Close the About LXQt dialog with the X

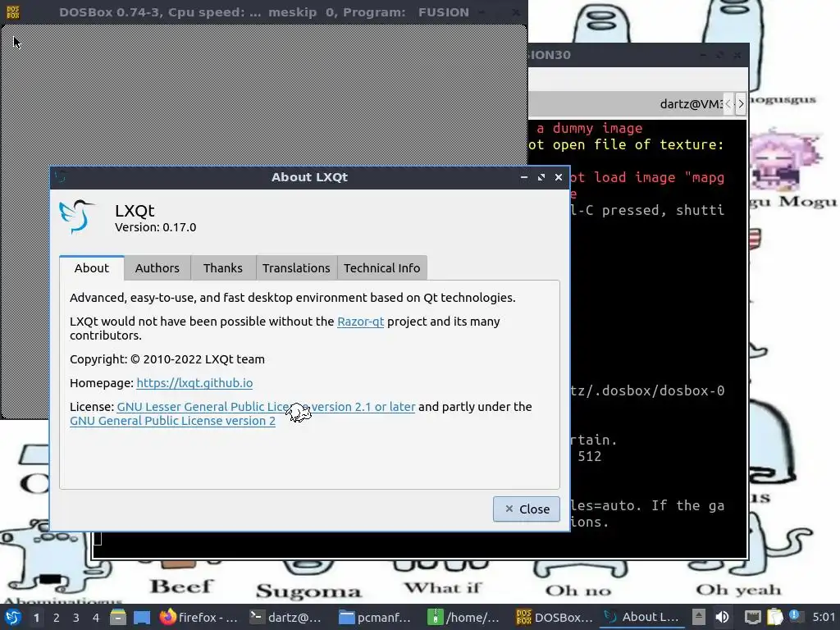558,177
